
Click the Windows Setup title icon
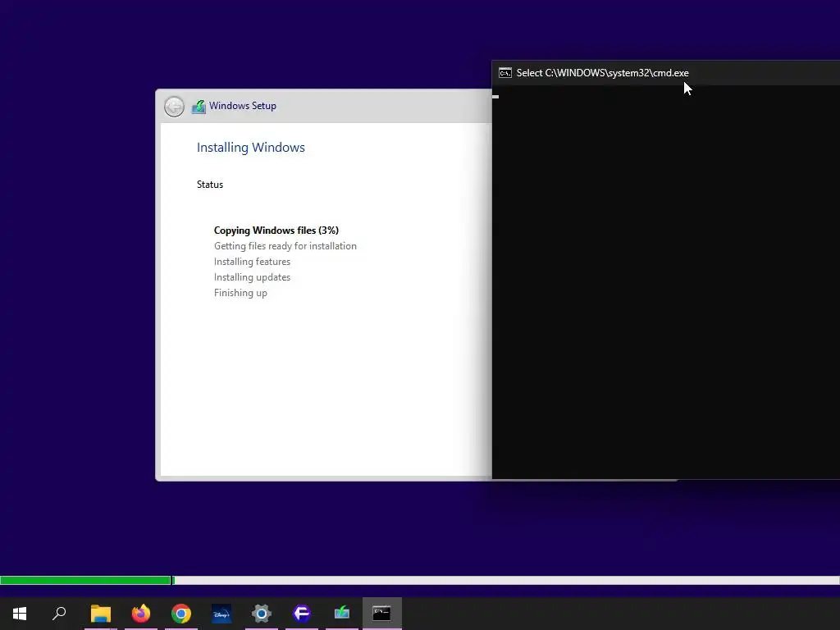(x=199, y=106)
